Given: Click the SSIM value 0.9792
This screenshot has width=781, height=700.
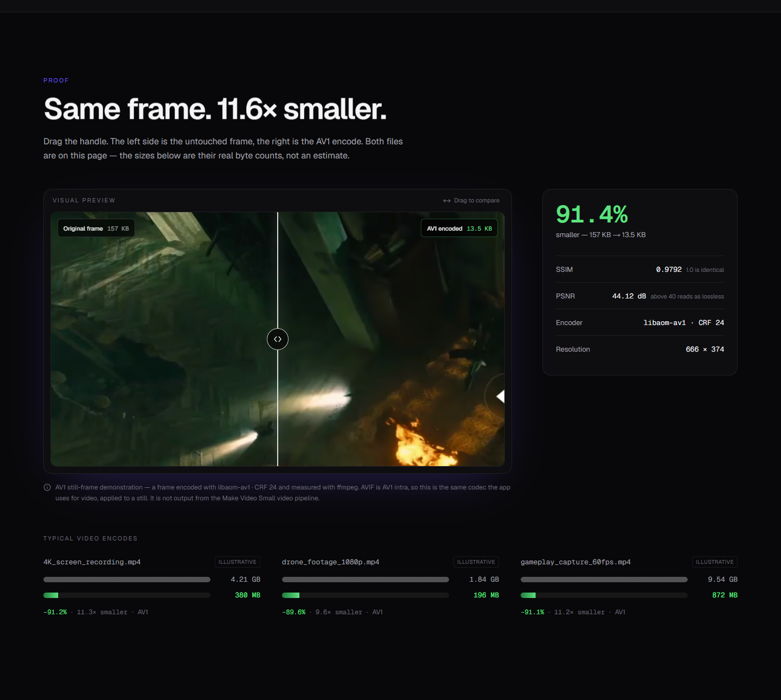Looking at the screenshot, I should (669, 270).
